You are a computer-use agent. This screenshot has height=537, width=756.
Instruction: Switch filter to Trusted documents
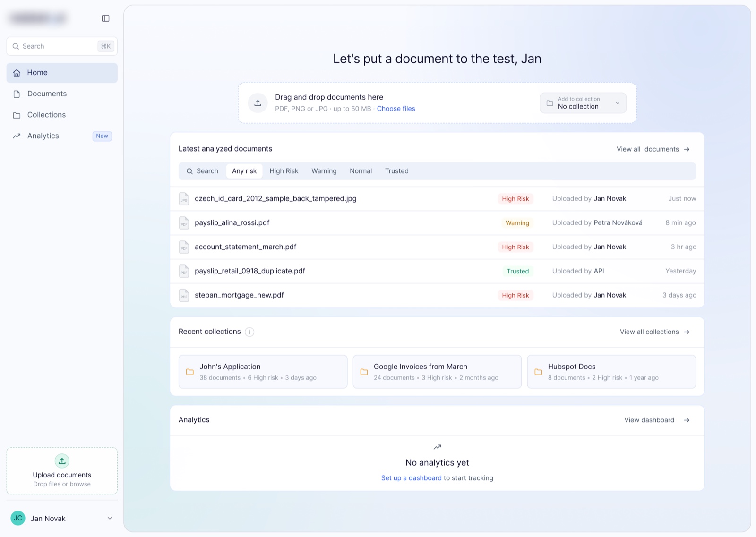coord(397,171)
